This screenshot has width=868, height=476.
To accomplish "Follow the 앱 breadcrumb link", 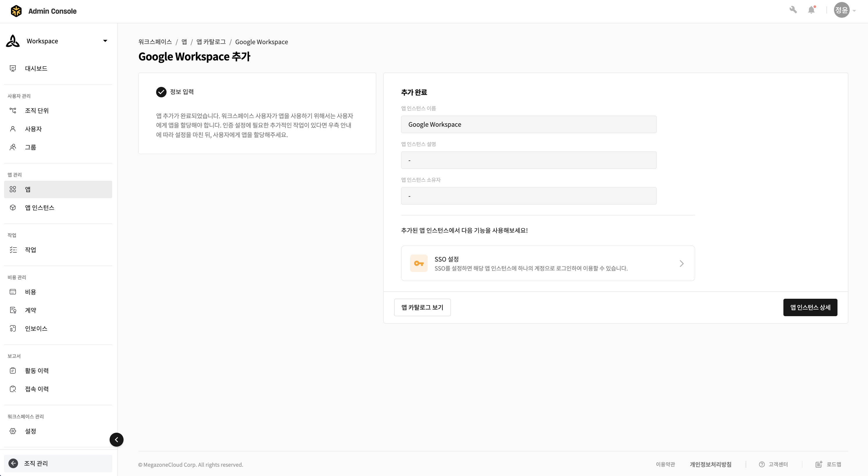I will 184,42.
